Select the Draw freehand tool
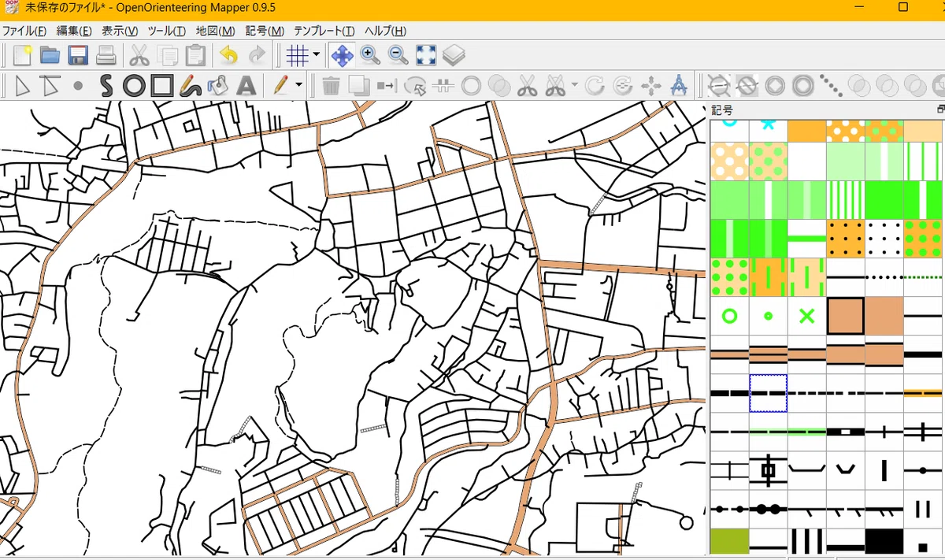The image size is (945, 560). click(x=190, y=85)
